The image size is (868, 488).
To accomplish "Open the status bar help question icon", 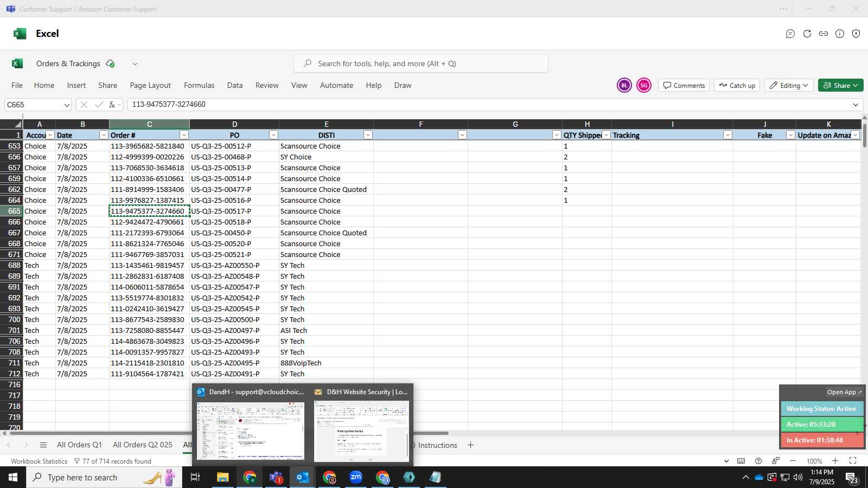I will (758, 461).
